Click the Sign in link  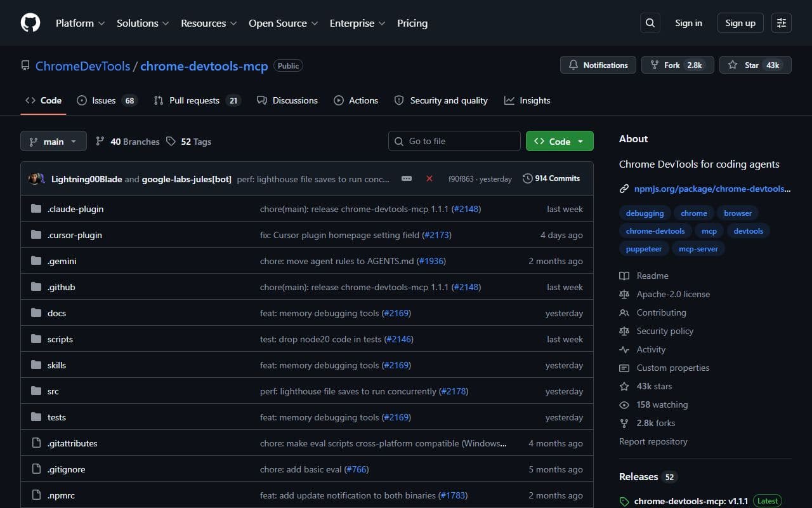[x=688, y=23]
